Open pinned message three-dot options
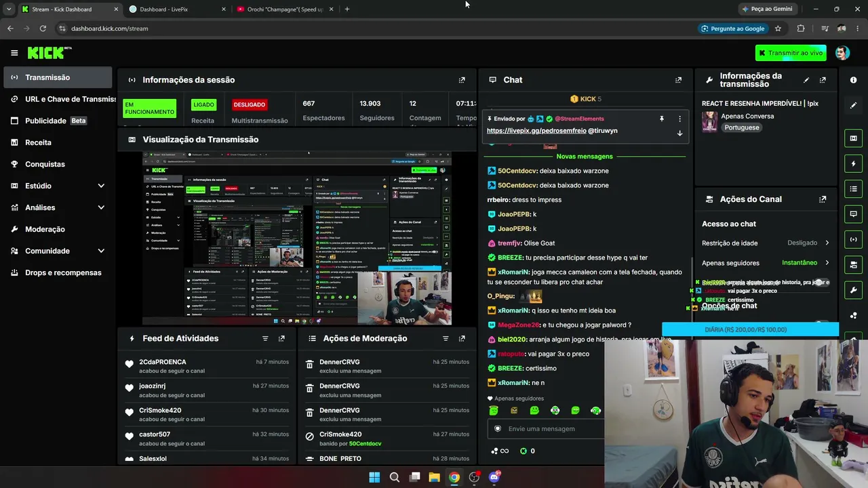868x488 pixels. [679, 119]
